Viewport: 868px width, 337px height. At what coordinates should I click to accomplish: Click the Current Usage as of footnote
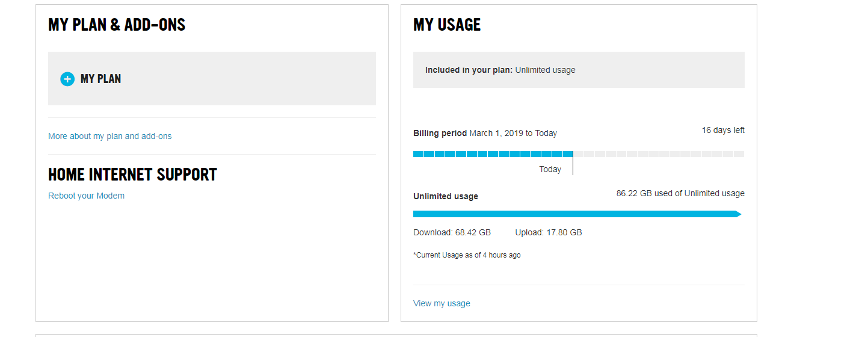(x=467, y=255)
